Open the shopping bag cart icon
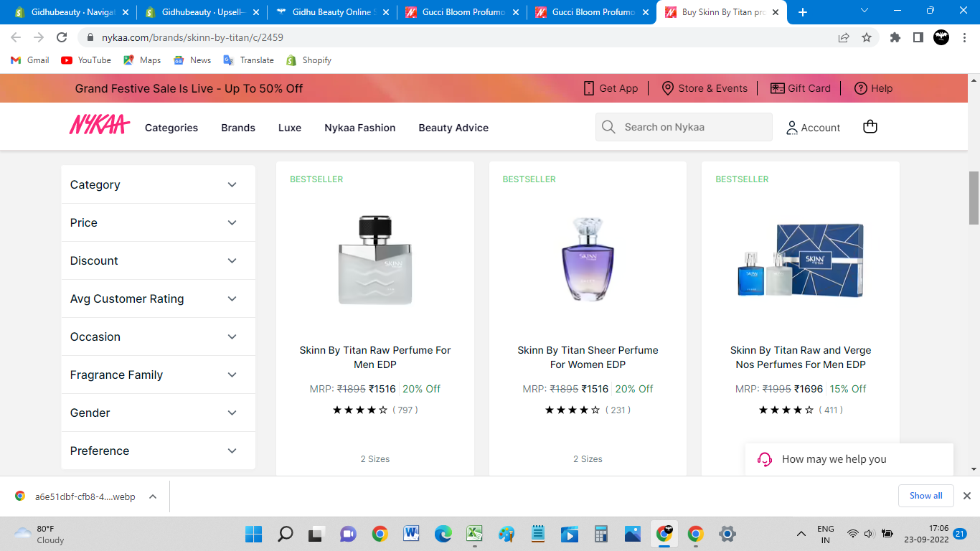 (x=870, y=127)
